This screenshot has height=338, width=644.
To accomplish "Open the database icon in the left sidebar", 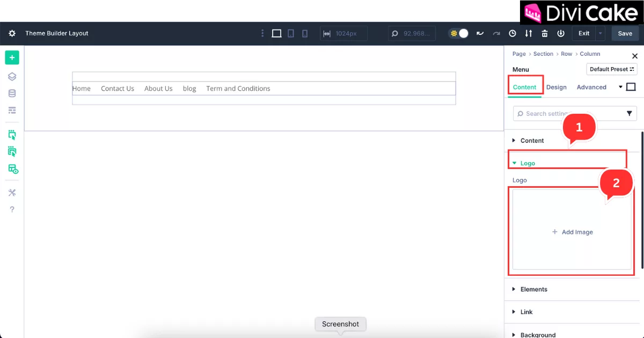I will coord(12,93).
